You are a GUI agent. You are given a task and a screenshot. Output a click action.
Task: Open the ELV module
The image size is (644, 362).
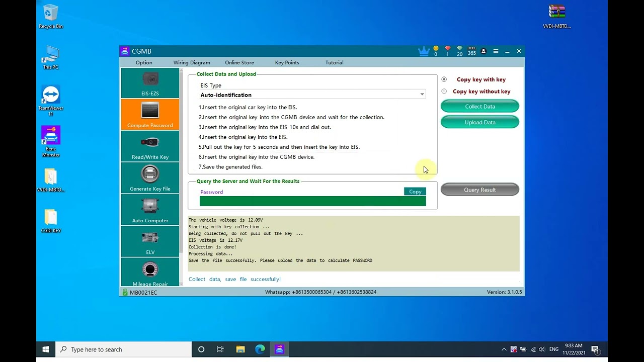(x=150, y=241)
